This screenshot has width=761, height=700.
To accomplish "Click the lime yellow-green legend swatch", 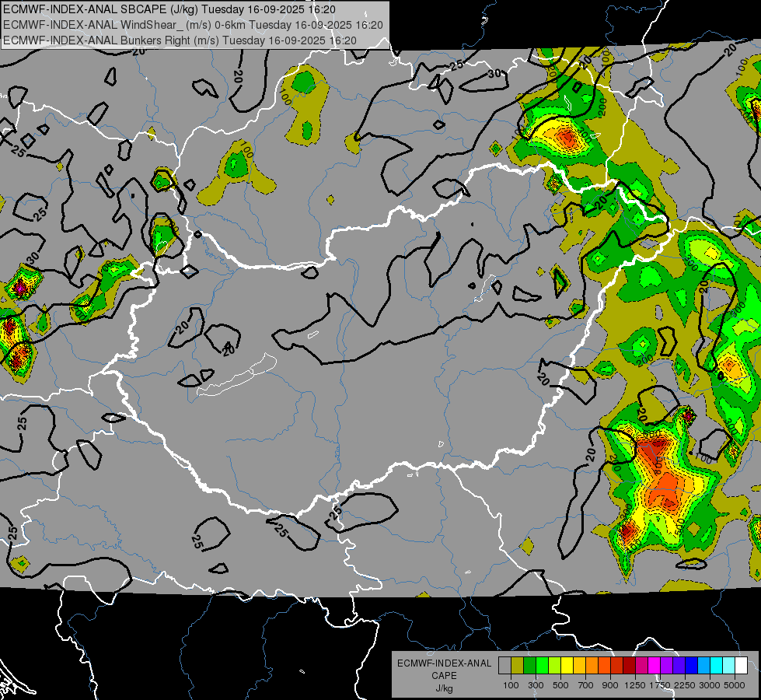I will pyautogui.click(x=554, y=666).
